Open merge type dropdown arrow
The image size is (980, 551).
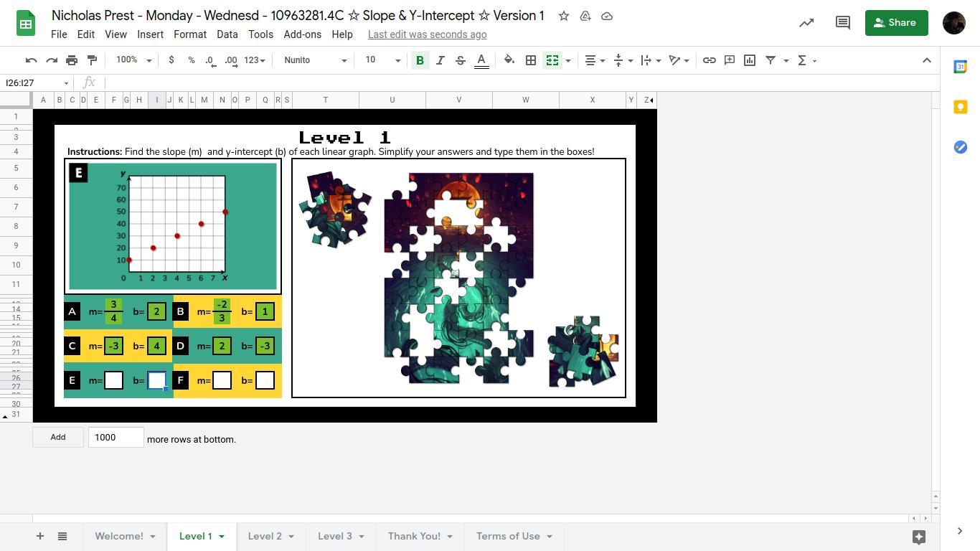(568, 60)
